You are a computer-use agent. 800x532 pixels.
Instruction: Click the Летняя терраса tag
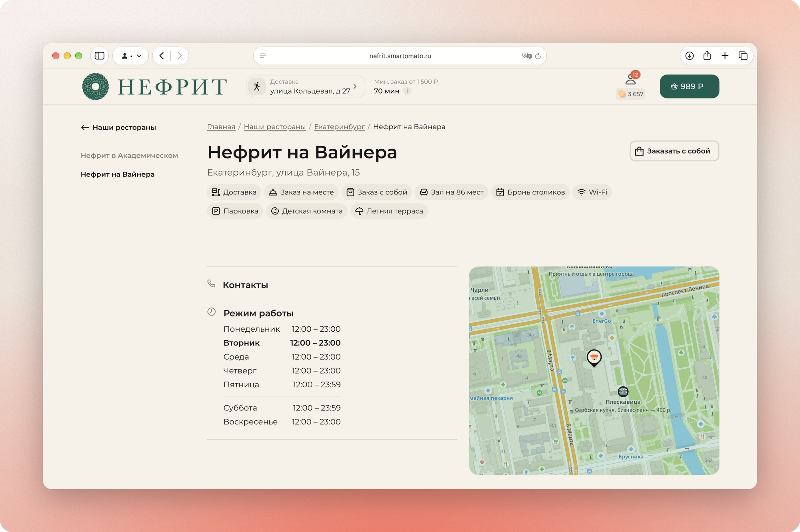click(389, 211)
